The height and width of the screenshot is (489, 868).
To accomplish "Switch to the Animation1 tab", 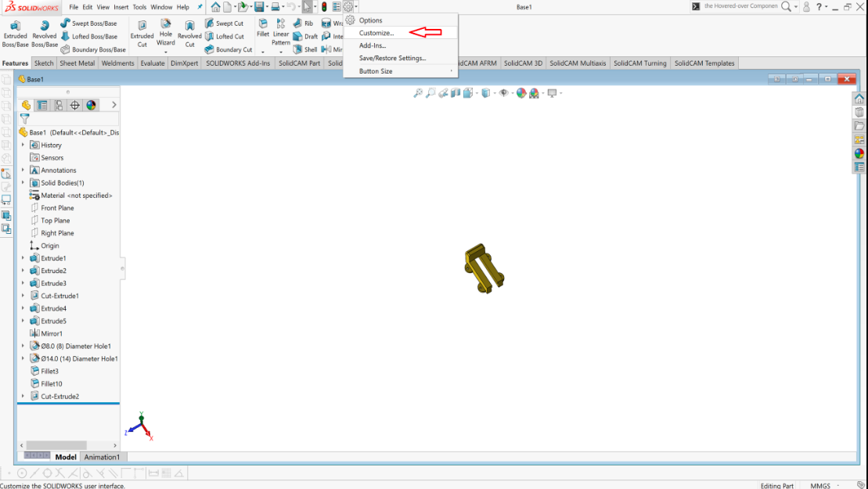I will [102, 457].
